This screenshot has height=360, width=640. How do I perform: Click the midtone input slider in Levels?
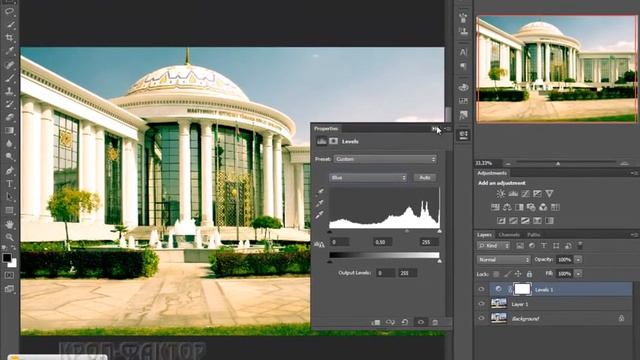tap(407, 231)
